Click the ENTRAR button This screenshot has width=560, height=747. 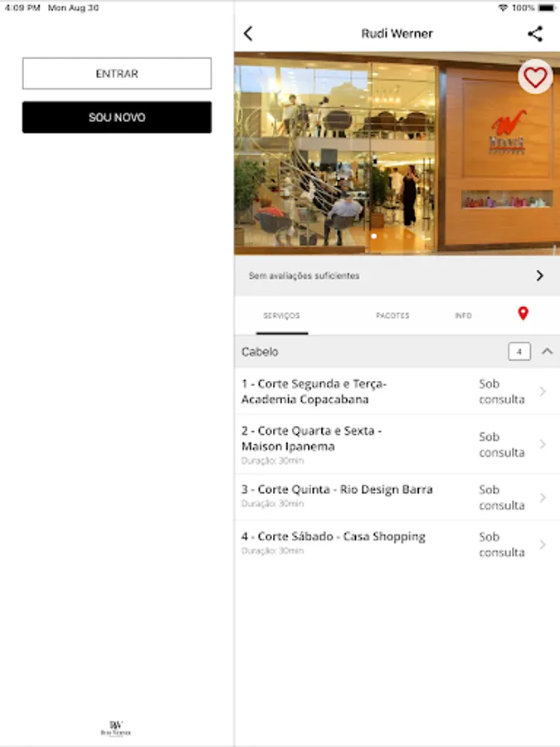[117, 73]
